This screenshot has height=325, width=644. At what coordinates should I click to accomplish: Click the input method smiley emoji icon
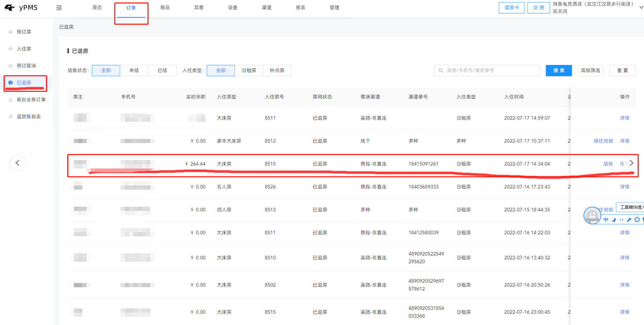(637, 220)
